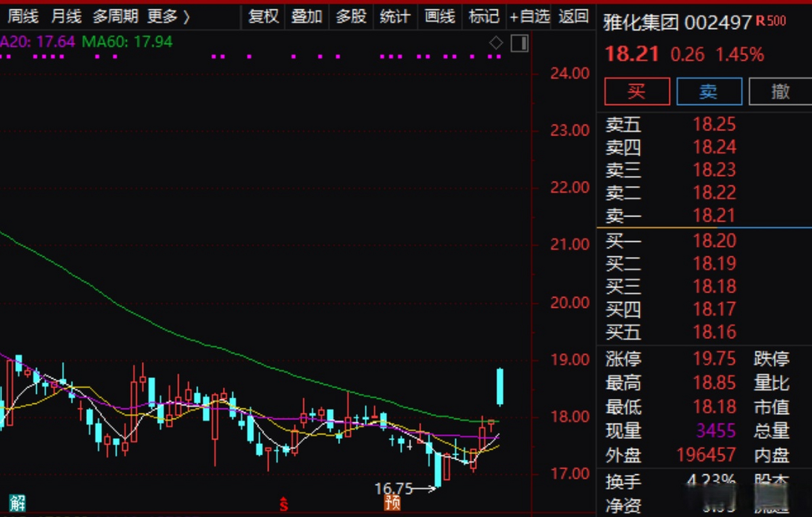Select 卖二 price 18.22
Viewport: 812px width, 517px height.
pos(714,192)
